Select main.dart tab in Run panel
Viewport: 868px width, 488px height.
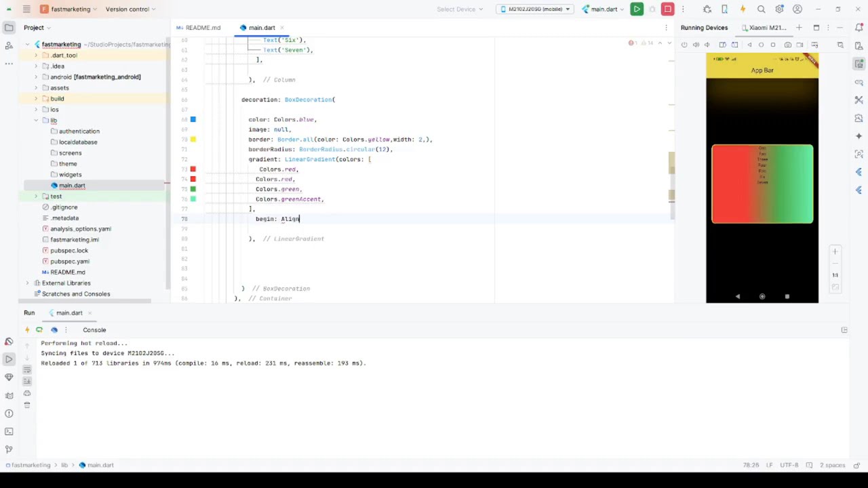(x=69, y=312)
